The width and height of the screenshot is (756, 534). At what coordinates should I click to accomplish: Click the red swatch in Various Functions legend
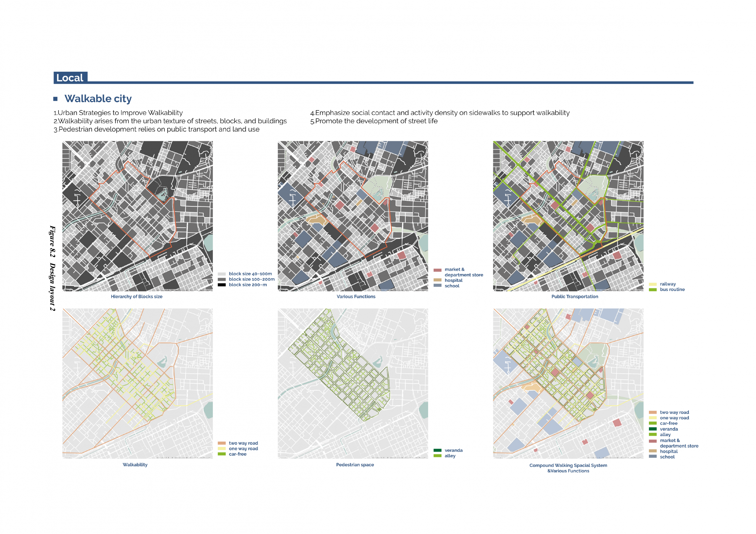coord(437,270)
